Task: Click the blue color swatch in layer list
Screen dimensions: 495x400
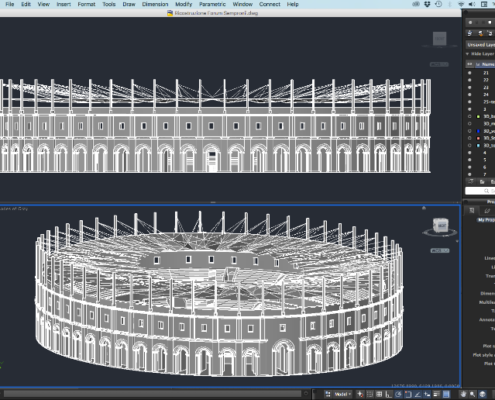Action: point(478,131)
